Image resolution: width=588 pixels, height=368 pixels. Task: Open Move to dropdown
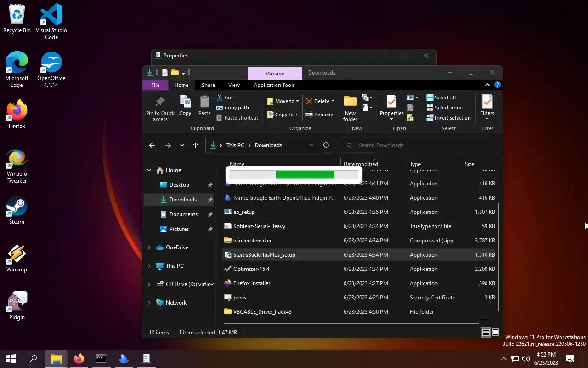[283, 101]
